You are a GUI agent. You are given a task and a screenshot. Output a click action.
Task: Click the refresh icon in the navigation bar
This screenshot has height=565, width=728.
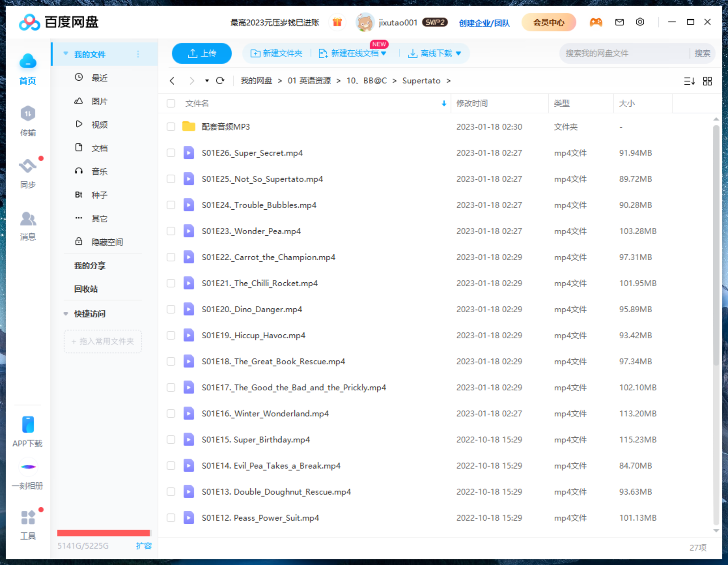click(220, 80)
